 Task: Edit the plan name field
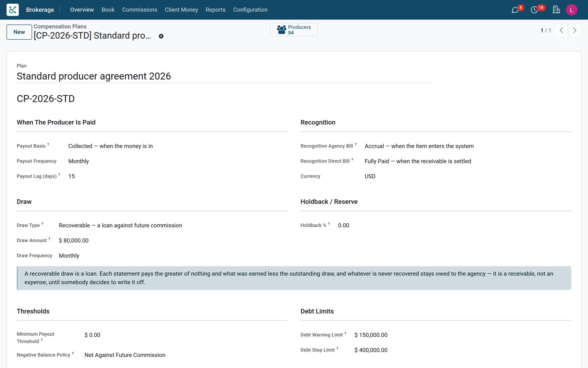point(225,76)
